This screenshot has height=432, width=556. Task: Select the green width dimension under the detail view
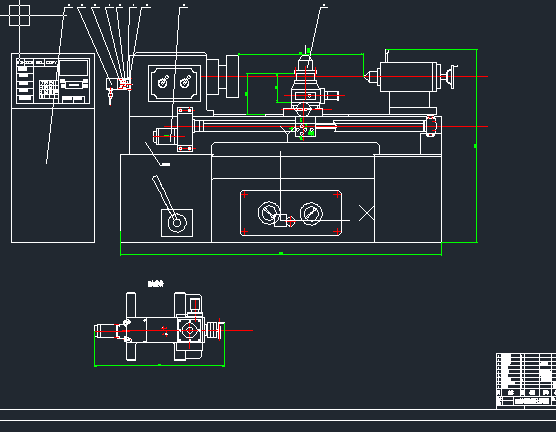[160, 365]
